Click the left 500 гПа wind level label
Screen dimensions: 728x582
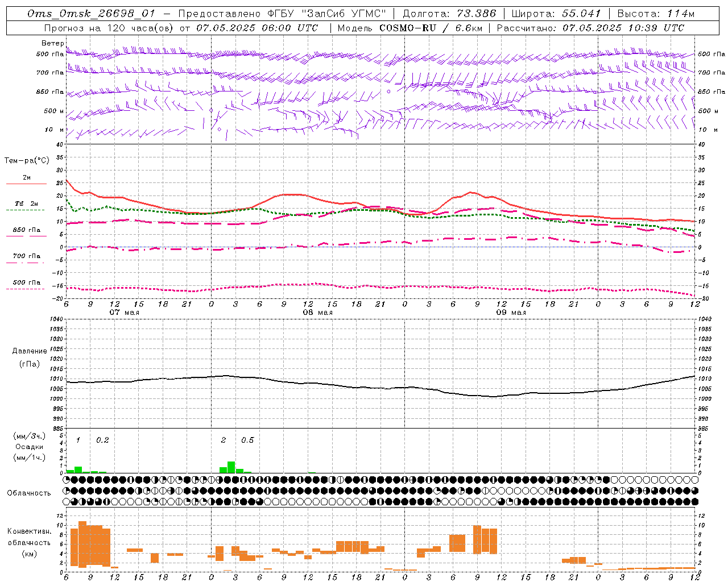point(50,55)
